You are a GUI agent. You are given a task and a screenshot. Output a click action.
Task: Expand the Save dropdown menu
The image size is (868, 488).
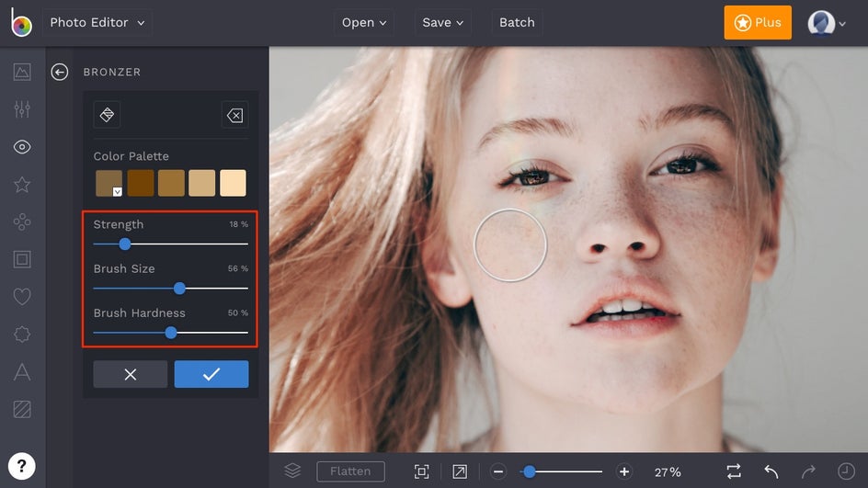point(443,23)
